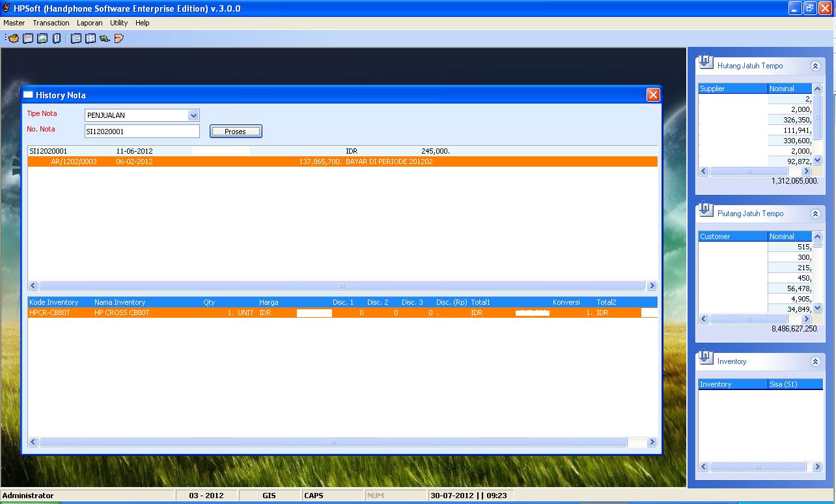Image resolution: width=836 pixels, height=504 pixels.
Task: Click the basket icon in the toolbar
Action: coord(14,38)
